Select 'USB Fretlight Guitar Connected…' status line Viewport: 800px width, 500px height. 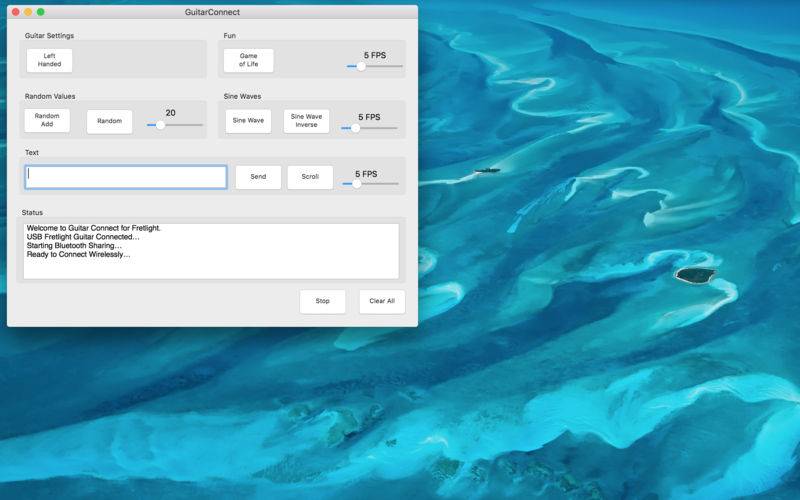[83, 237]
